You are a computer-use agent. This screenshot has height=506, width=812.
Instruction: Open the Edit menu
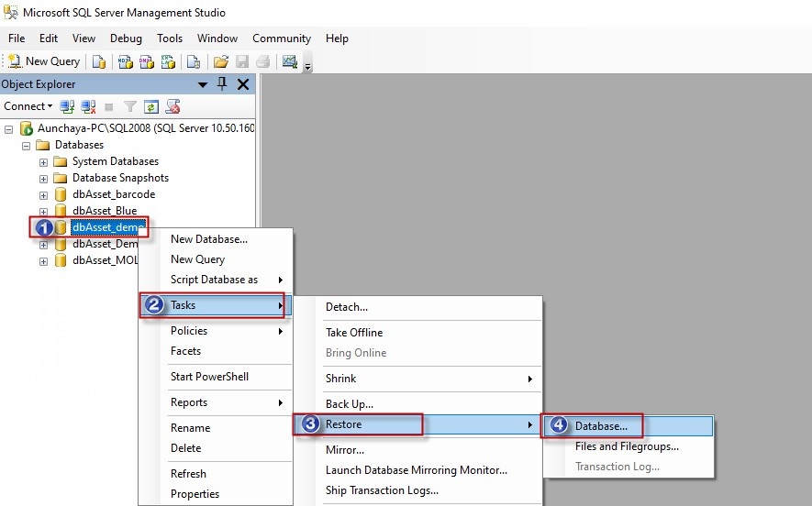click(49, 38)
